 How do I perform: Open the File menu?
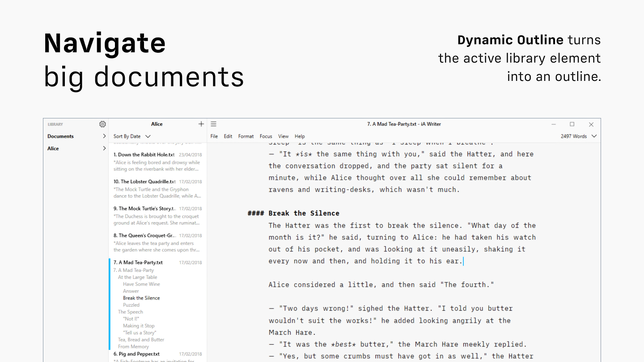(x=214, y=136)
